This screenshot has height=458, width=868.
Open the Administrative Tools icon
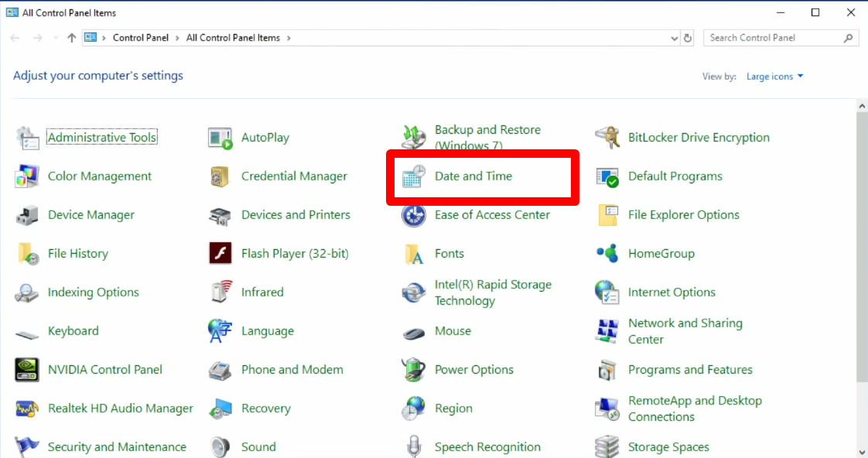click(x=27, y=138)
